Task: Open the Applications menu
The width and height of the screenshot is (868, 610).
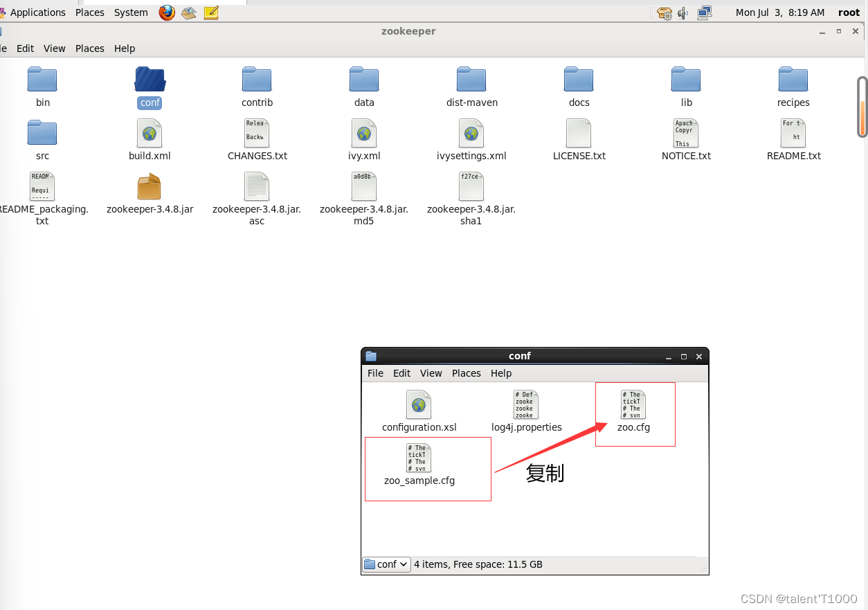Action: coord(37,12)
